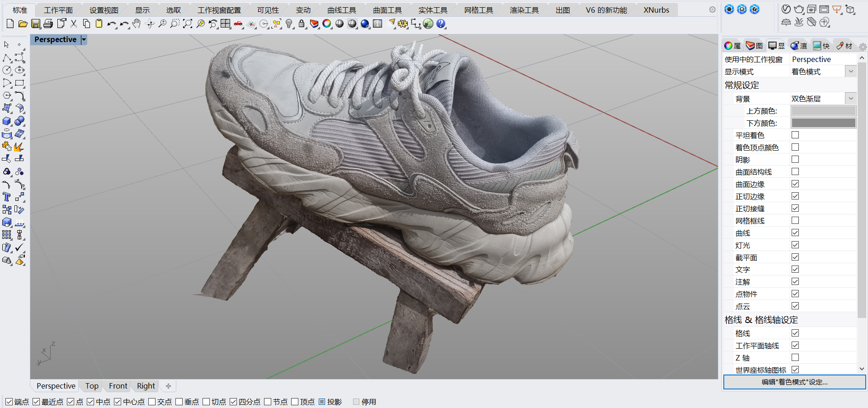Select the Undo arrow icon

tap(112, 24)
